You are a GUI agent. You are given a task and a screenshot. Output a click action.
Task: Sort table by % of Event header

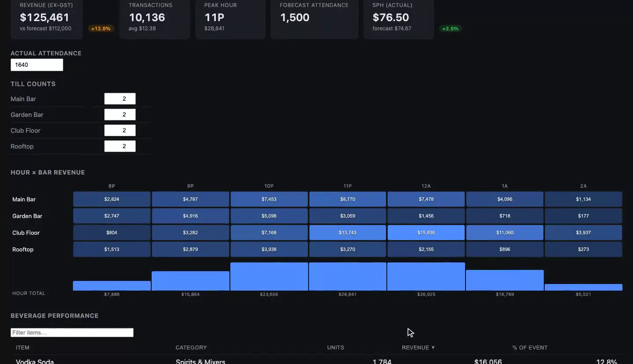tap(530, 348)
